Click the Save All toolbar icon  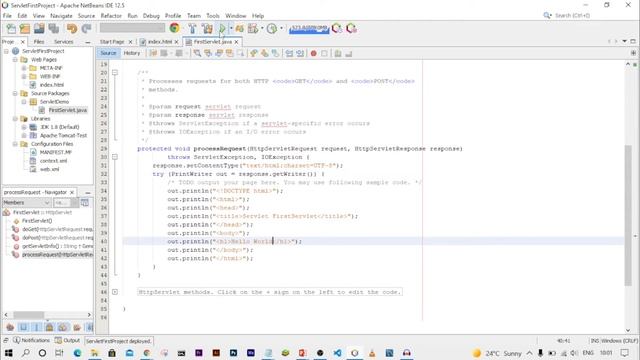[x=54, y=29]
